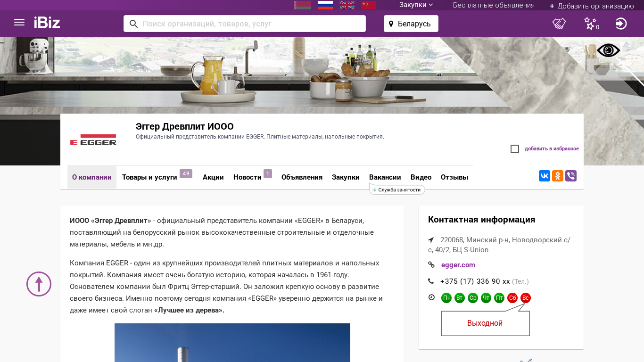Switch to the Видео tab
Screen dimensions: 644x362
point(421,177)
